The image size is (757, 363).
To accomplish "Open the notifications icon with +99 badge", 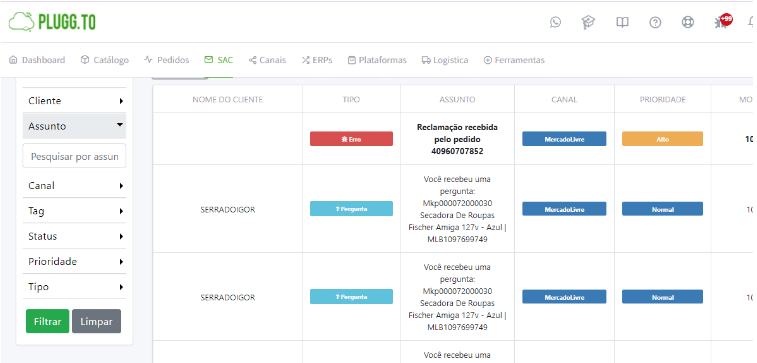I will click(x=723, y=21).
